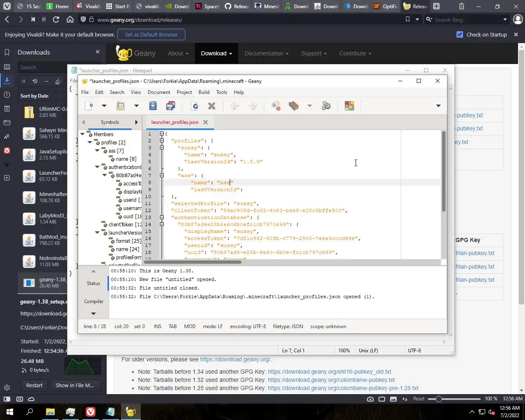
Task: Open Vivaldi translate panel icon
Action: coord(7,137)
